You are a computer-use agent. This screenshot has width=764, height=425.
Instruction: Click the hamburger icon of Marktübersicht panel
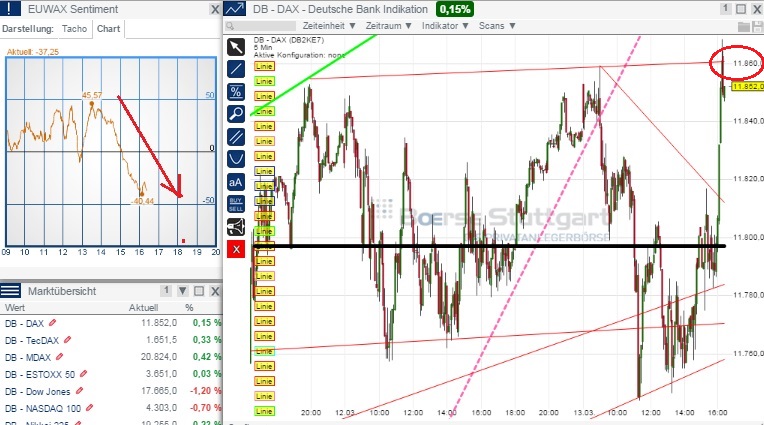pyautogui.click(x=11, y=291)
